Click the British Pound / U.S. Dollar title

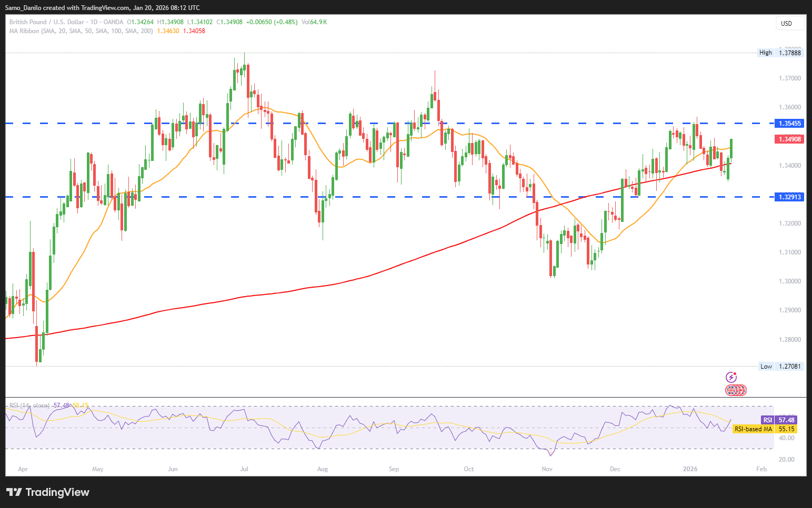[x=46, y=22]
